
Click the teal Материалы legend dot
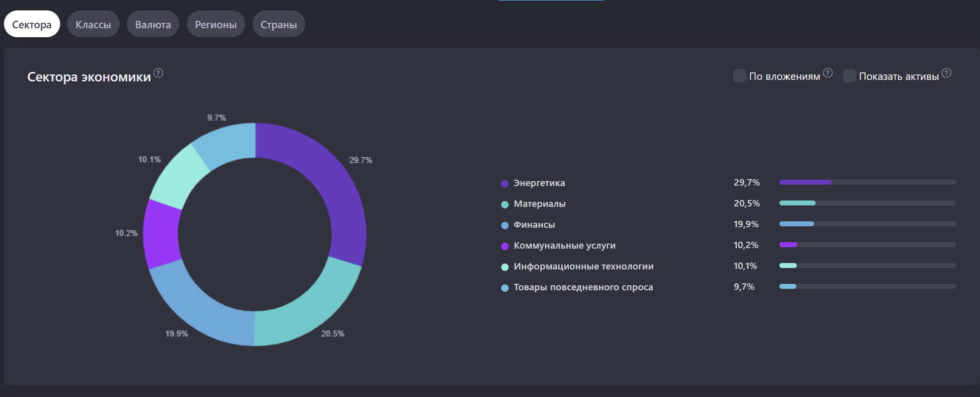[505, 204]
